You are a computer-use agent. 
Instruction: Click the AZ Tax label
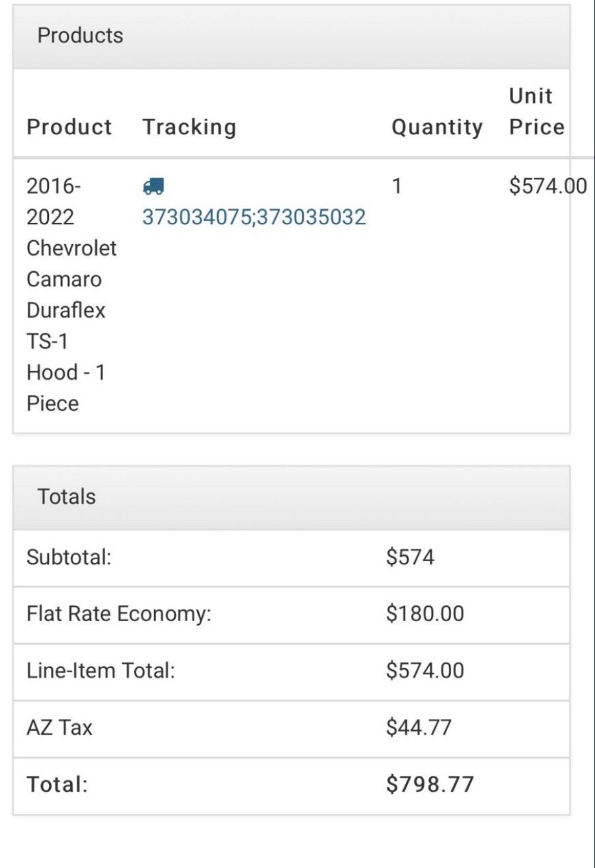[59, 728]
